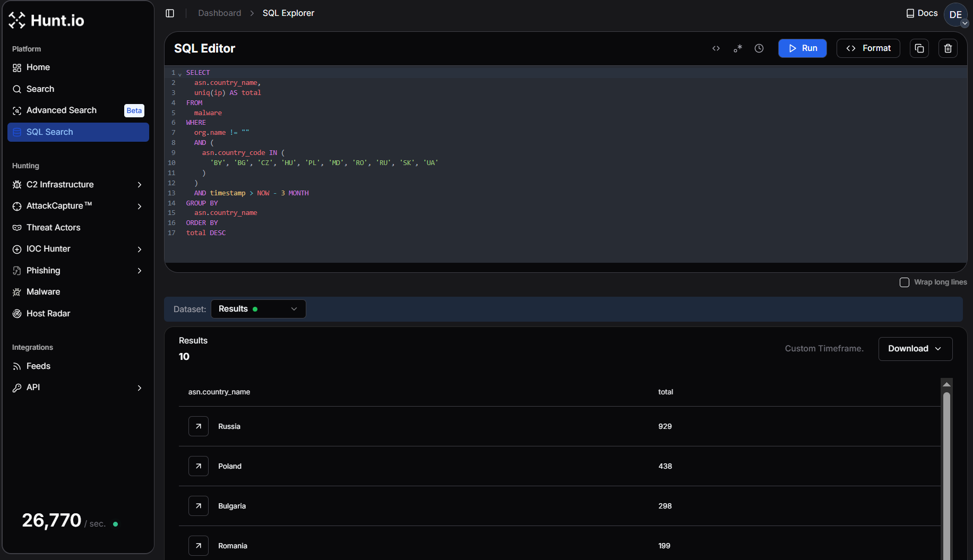The image size is (973, 560).
Task: Click the results vertical scrollbar thumb
Action: 946,475
